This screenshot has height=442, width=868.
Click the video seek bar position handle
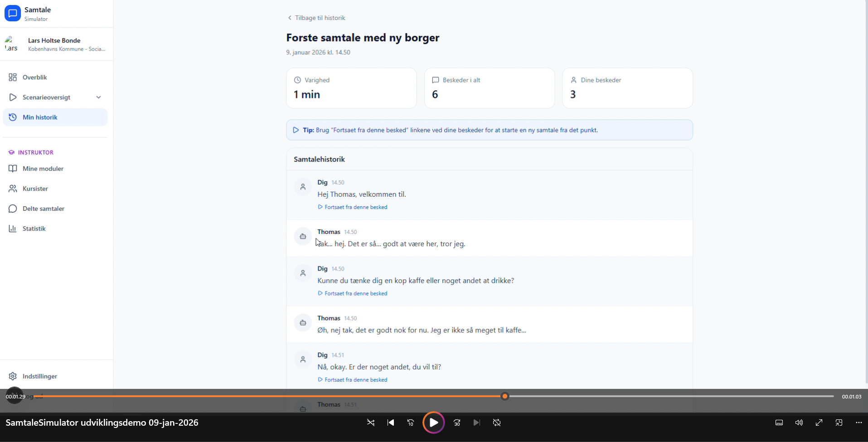[505, 396]
